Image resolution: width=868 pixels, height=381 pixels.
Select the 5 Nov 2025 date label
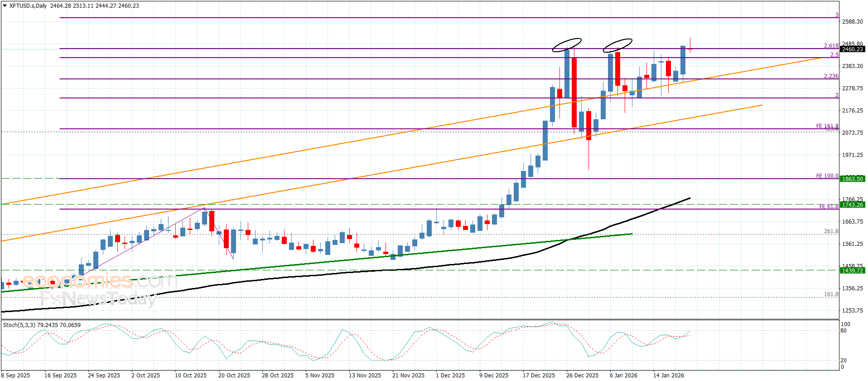pos(320,375)
